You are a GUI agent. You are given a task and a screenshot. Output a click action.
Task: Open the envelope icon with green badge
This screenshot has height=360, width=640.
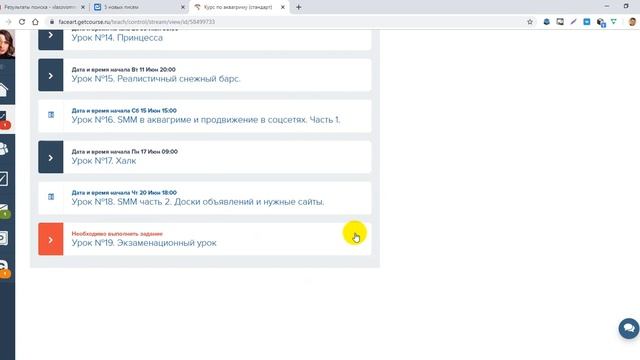[x=4, y=210]
